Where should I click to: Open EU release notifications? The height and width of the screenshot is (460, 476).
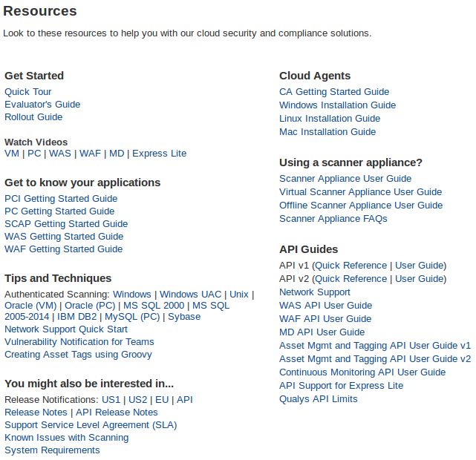point(162,400)
